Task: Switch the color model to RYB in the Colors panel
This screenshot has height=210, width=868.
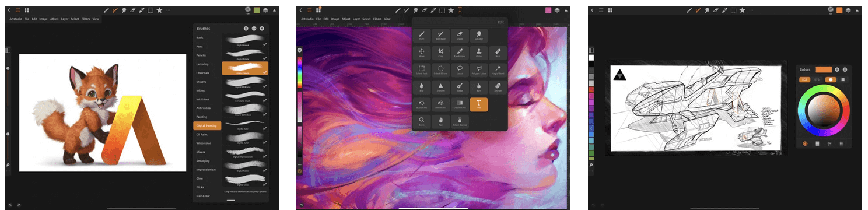Action: (x=817, y=79)
